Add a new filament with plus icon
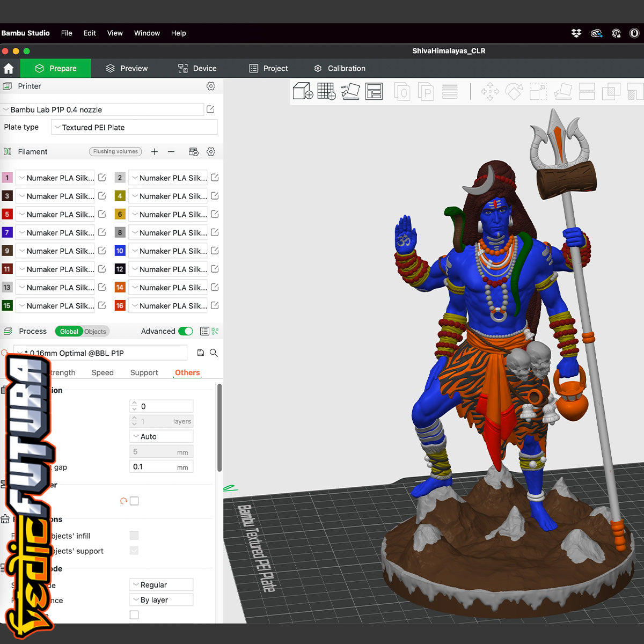The width and height of the screenshot is (644, 644). [155, 152]
